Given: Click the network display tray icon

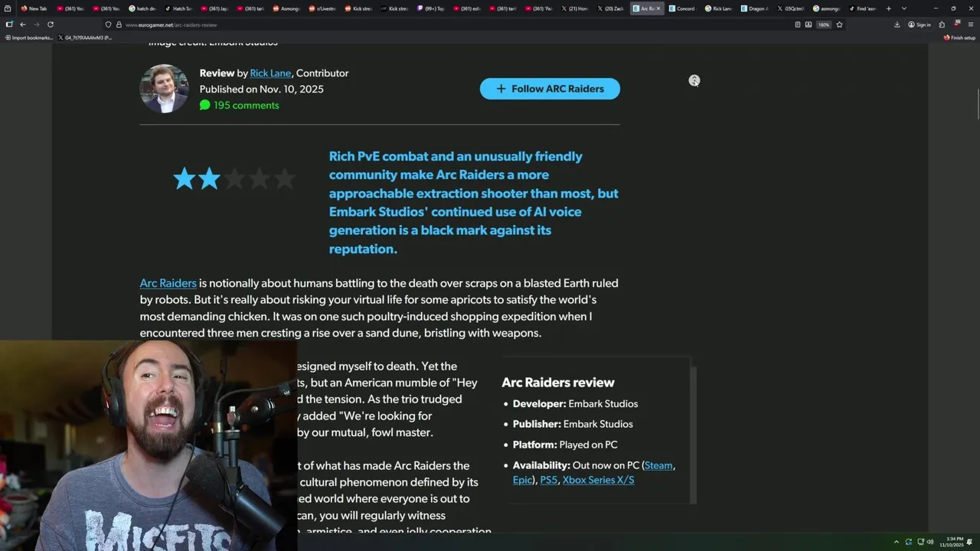Looking at the screenshot, I should pos(920,542).
